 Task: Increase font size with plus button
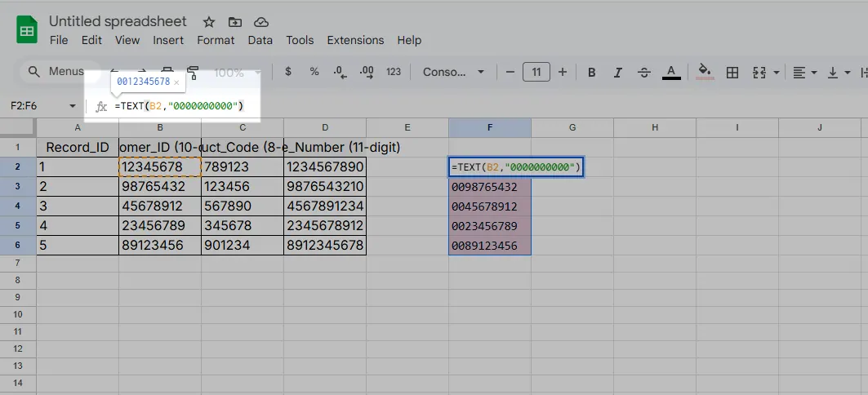[x=563, y=72]
